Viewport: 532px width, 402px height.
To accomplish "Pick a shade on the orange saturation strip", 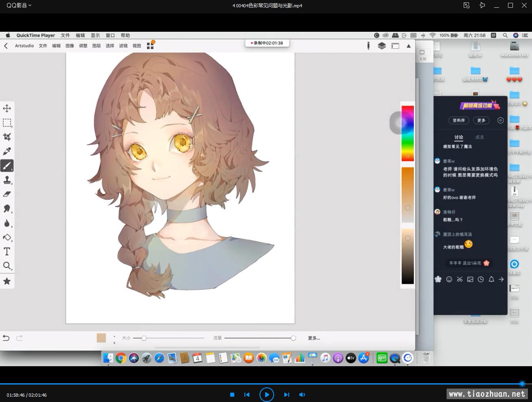I will pos(408,195).
